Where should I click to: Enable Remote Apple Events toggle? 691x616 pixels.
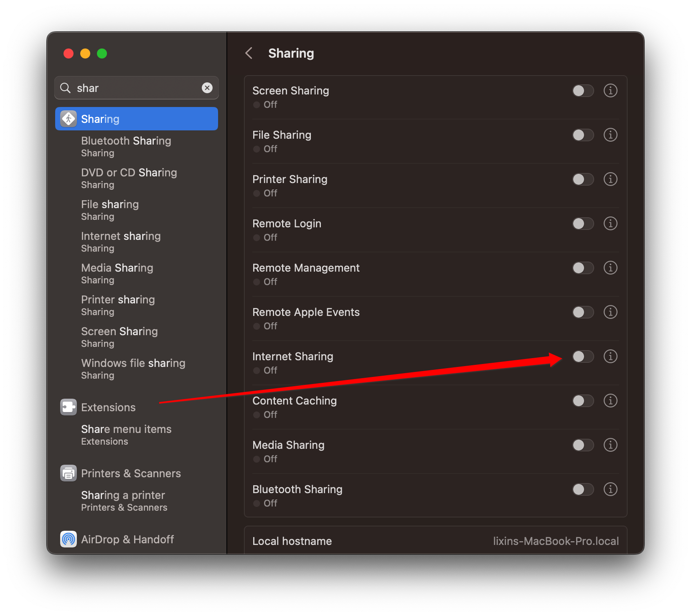click(583, 312)
